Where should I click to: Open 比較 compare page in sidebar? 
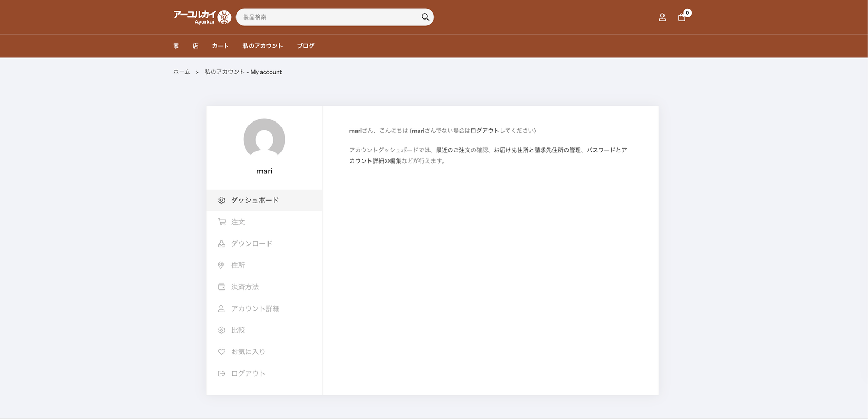238,331
